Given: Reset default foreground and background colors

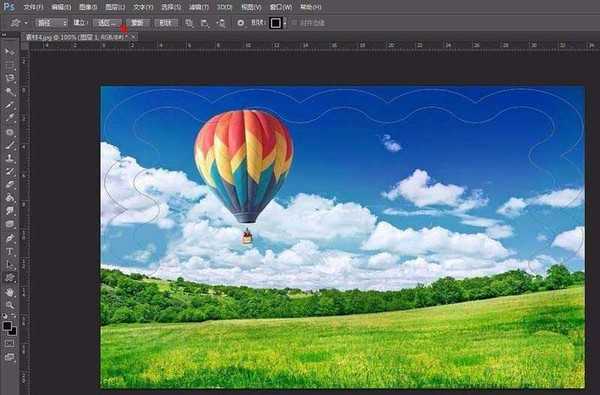Looking at the screenshot, I should point(5,316).
